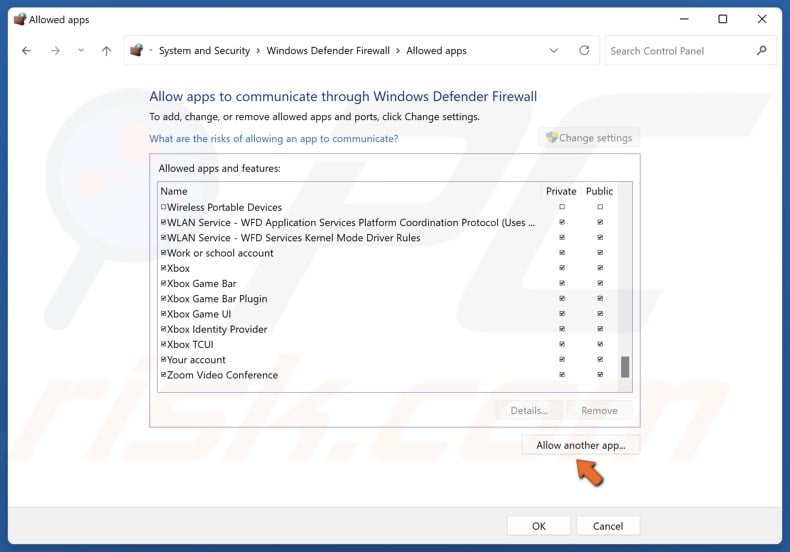Screen dimensions: 790x552
Task: Toggle Wireless Portable Devices name checkbox
Action: [163, 207]
